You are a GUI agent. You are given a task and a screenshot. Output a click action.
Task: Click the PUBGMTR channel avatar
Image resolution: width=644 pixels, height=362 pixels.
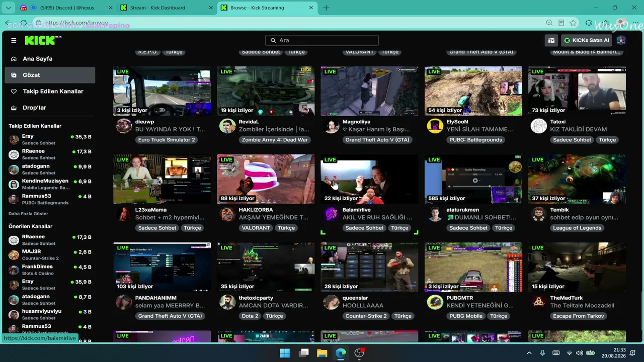pos(435,302)
